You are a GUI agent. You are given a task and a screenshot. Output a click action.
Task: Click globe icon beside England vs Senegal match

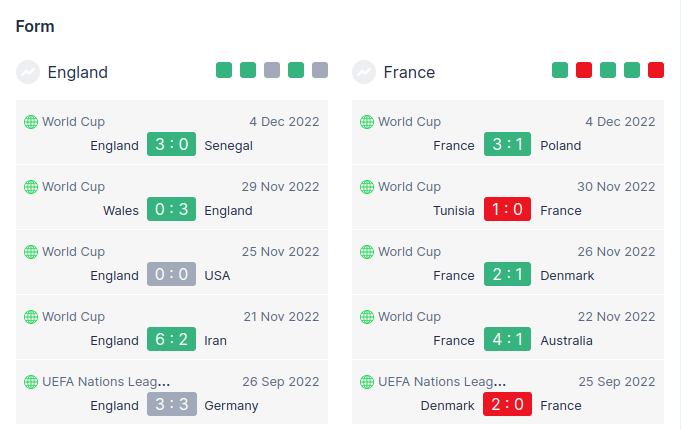click(x=30, y=122)
